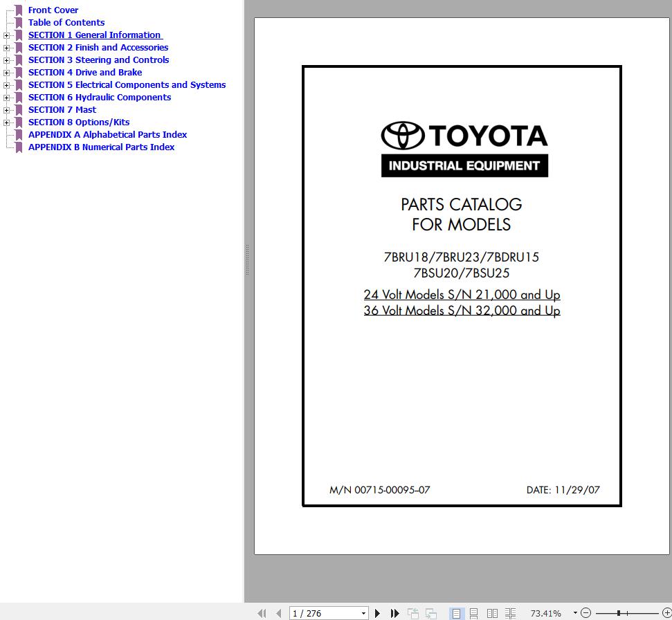This screenshot has width=672, height=620.
Task: Expand SECTION 3 Steering and Controls node
Action: (6, 60)
